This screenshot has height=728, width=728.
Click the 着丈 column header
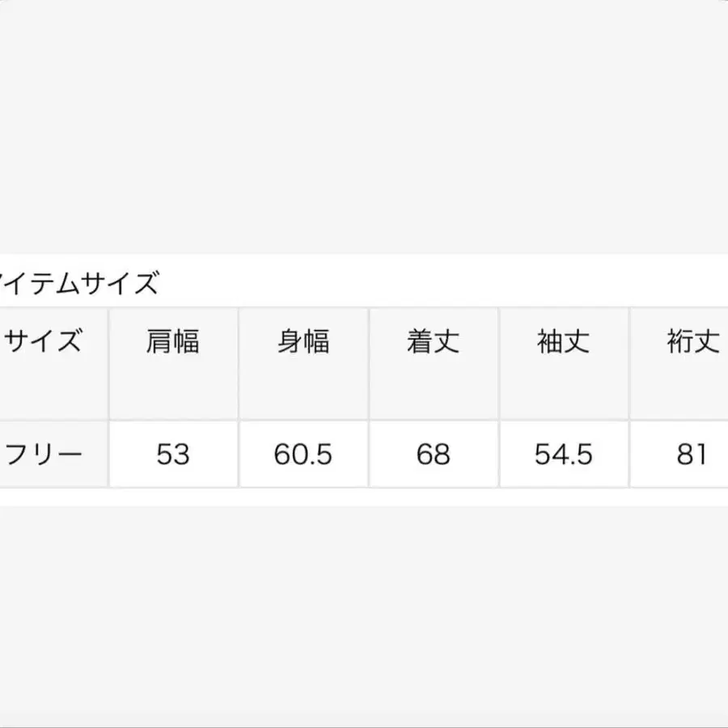pos(433,342)
